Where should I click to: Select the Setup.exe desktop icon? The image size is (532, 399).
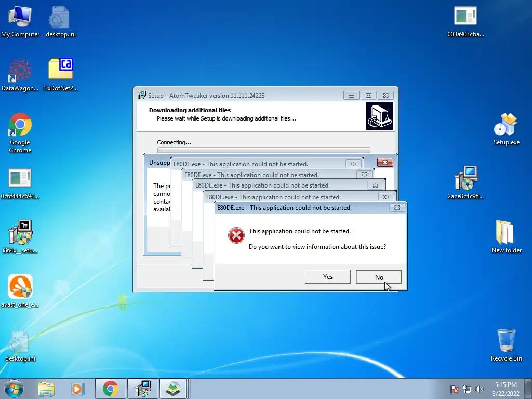506,129
